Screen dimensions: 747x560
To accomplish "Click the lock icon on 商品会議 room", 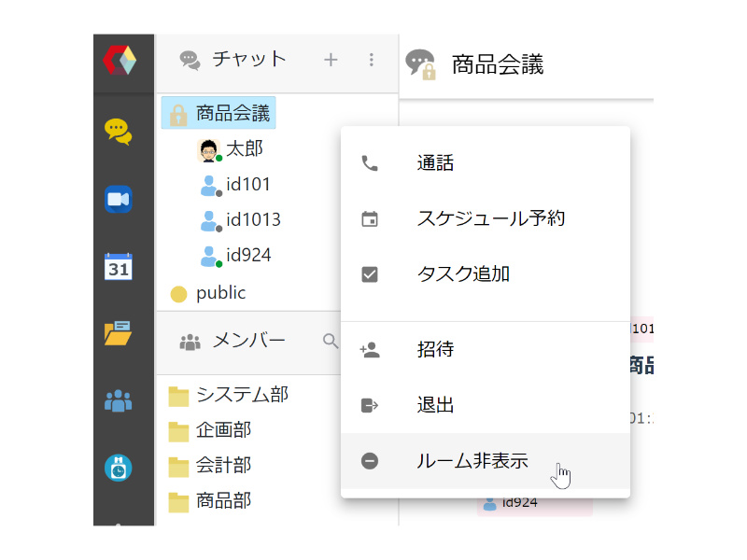I will 178,114.
